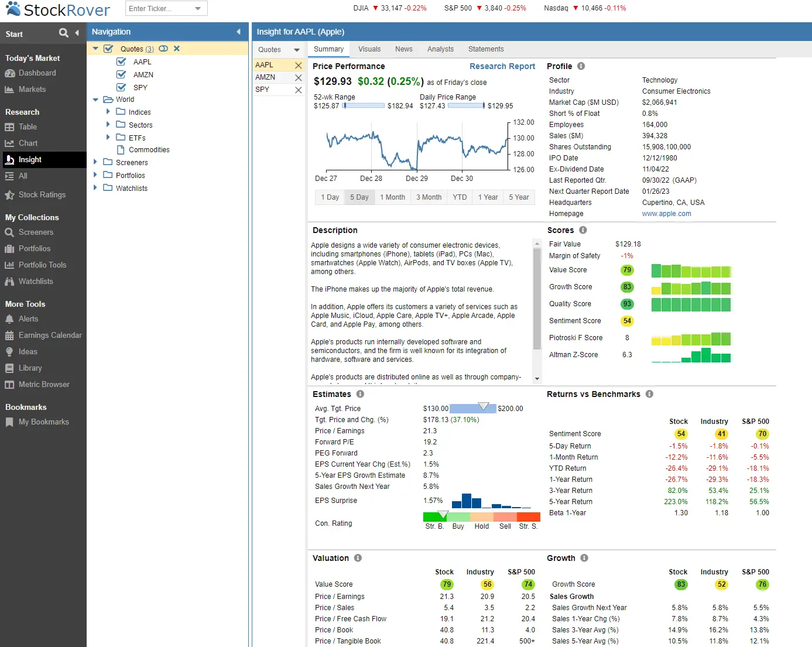Open the Ideas lightbulb tool

tap(26, 351)
